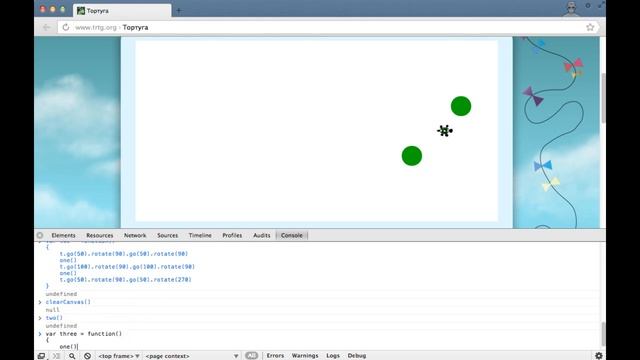Click the turtle on the canvas
Image resolution: width=640 pixels, height=360 pixels.
click(x=444, y=131)
